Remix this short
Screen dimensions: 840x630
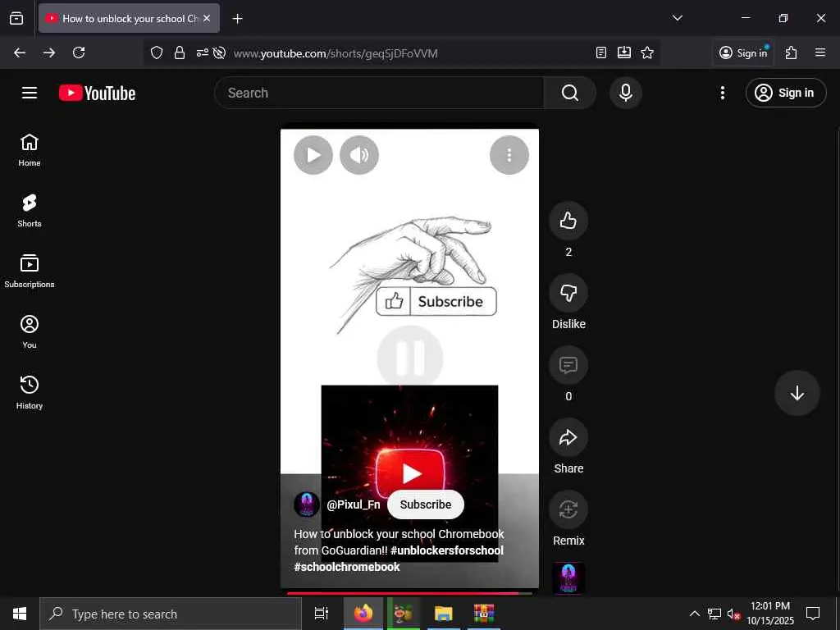568,509
